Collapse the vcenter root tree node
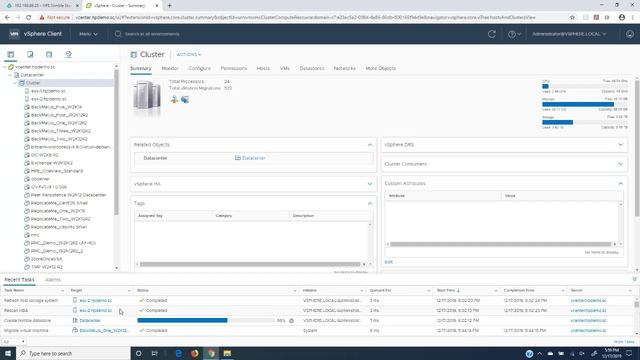This screenshot has width=640, height=360. (x=4, y=67)
